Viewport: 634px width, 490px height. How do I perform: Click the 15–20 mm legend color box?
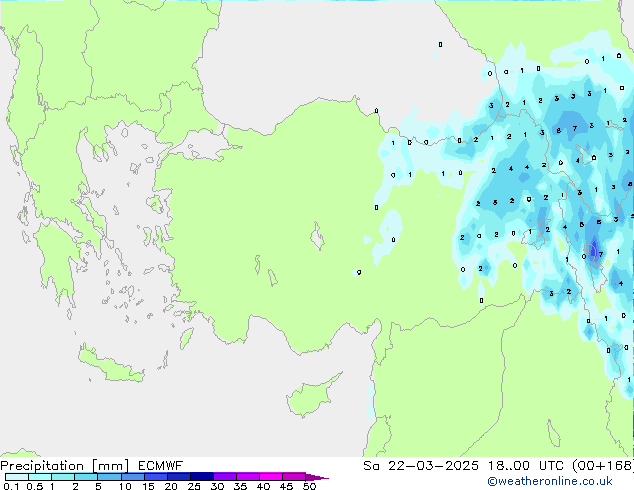pos(156,477)
